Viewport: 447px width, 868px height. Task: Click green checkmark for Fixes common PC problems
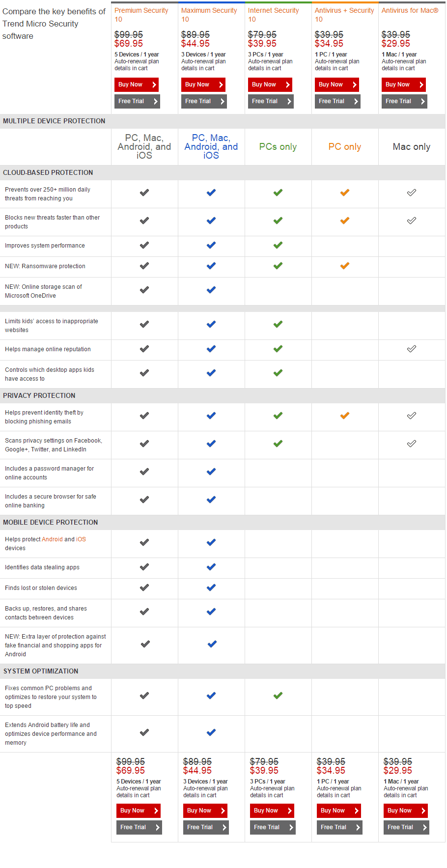coord(278,696)
